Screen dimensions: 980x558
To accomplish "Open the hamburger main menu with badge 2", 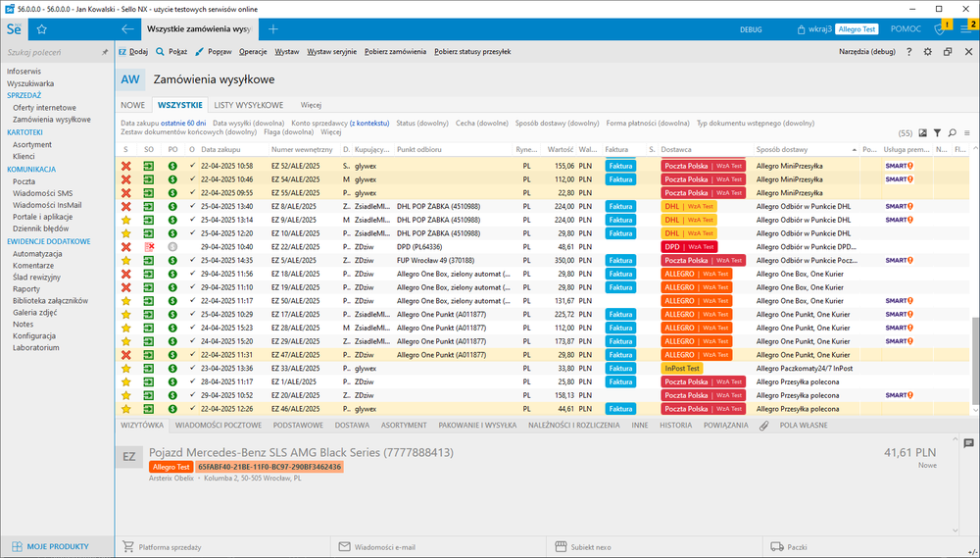I will (x=964, y=30).
